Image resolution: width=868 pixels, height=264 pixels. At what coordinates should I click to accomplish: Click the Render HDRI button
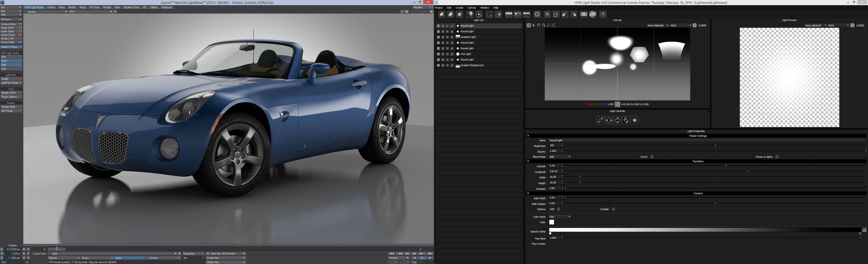click(x=11, y=93)
